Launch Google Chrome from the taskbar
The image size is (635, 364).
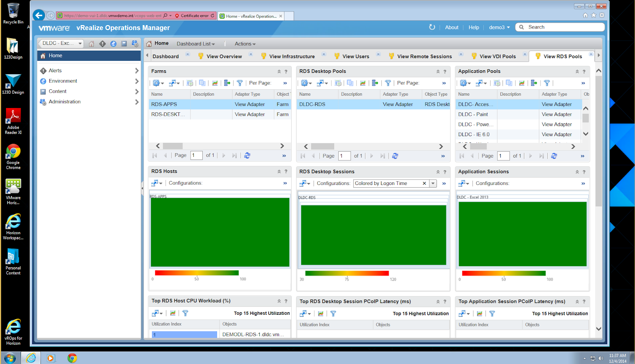point(72,358)
